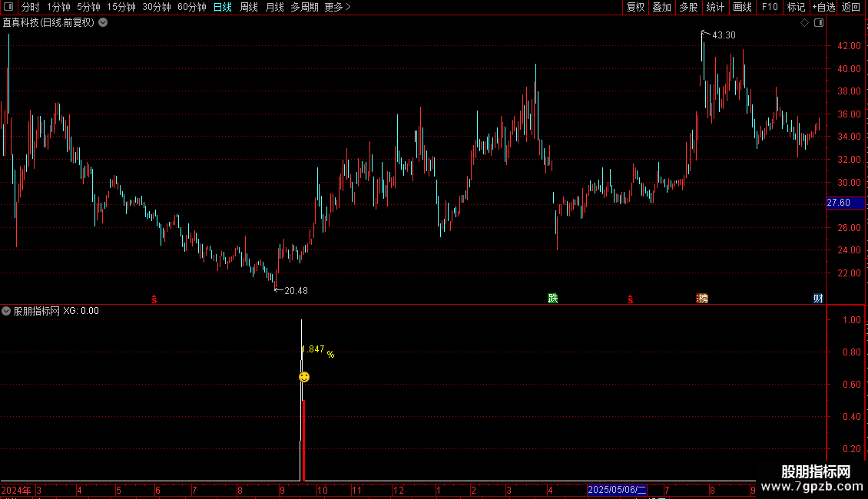Click the 2024年 label on the time axis
This screenshot has width=868, height=499.
16,490
